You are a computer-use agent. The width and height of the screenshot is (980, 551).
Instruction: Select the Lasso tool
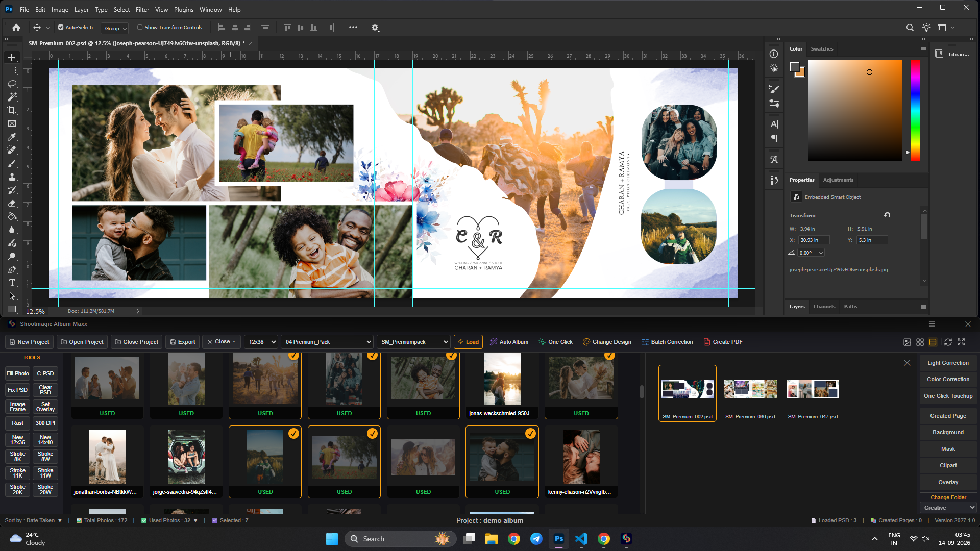coord(12,84)
